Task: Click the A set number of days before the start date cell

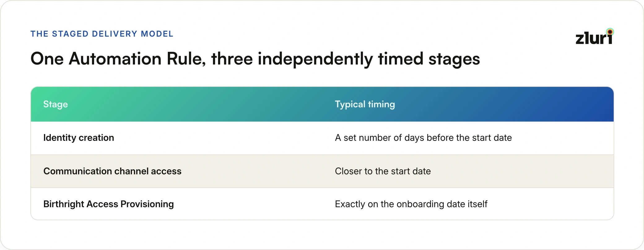Action: click(423, 138)
